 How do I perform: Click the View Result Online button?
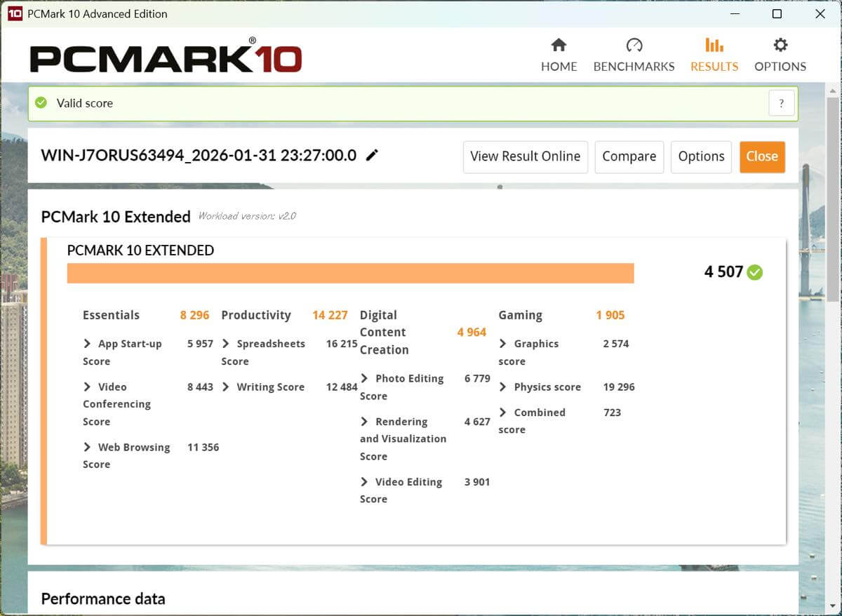click(525, 156)
